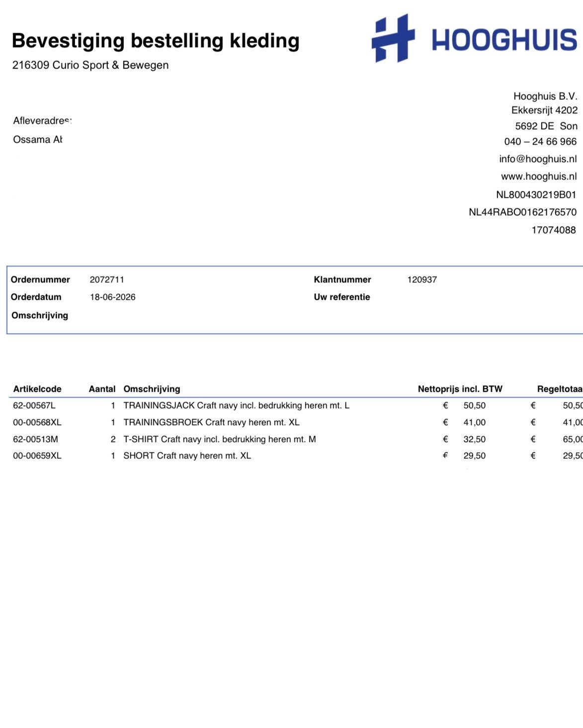Click the 'Hooghuis B.V.' company name
Screen dimensions: 583x728
[x=545, y=96]
